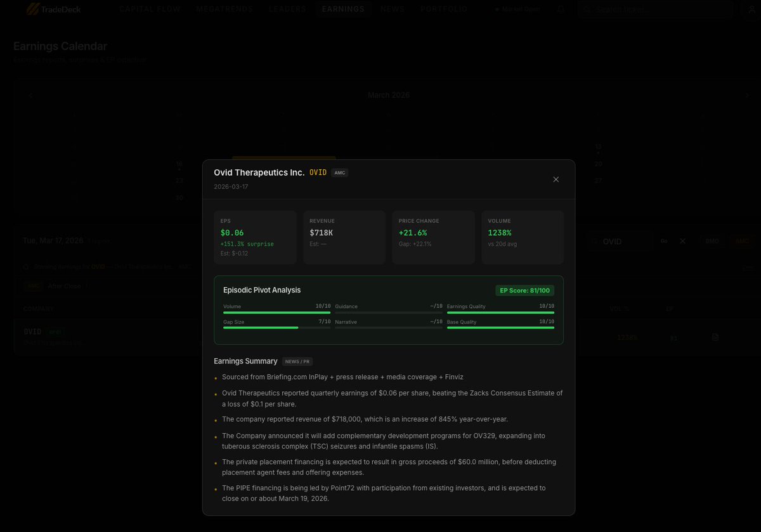The width and height of the screenshot is (761, 532).
Task: Toggle the AMC filter button
Action: coord(742,241)
